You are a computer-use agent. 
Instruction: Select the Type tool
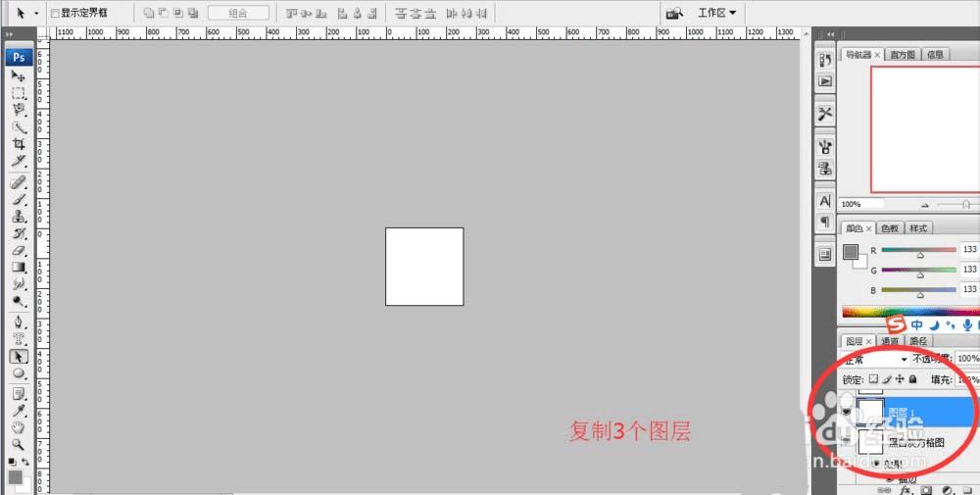click(x=19, y=339)
